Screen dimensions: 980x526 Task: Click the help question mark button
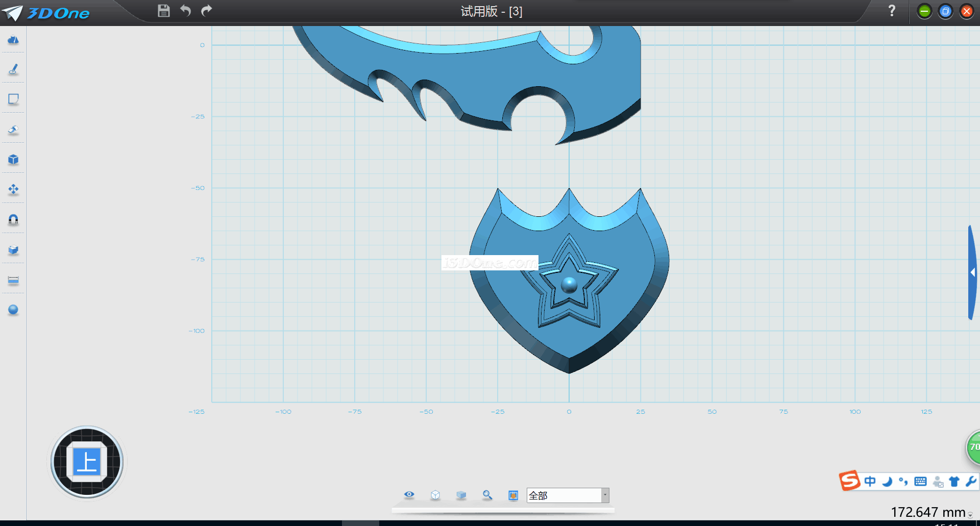892,11
